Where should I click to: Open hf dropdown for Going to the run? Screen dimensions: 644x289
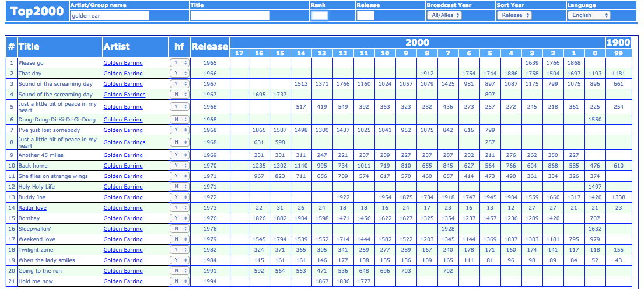click(180, 271)
